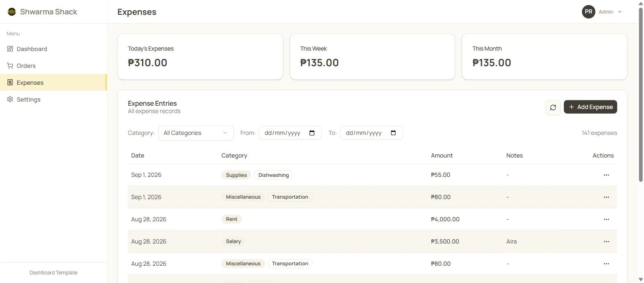Click the Miscellaneous tag in Sep 1 row
This screenshot has width=644, height=283.
click(x=243, y=197)
